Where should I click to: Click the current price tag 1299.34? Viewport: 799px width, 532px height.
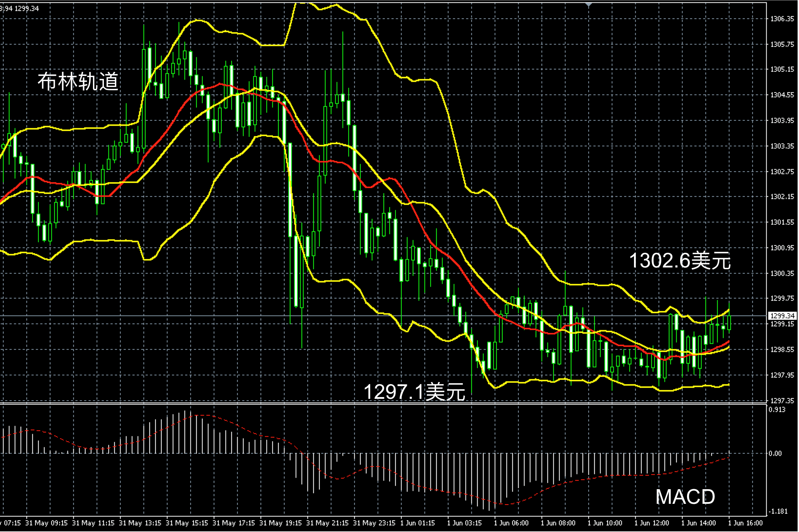pos(783,315)
